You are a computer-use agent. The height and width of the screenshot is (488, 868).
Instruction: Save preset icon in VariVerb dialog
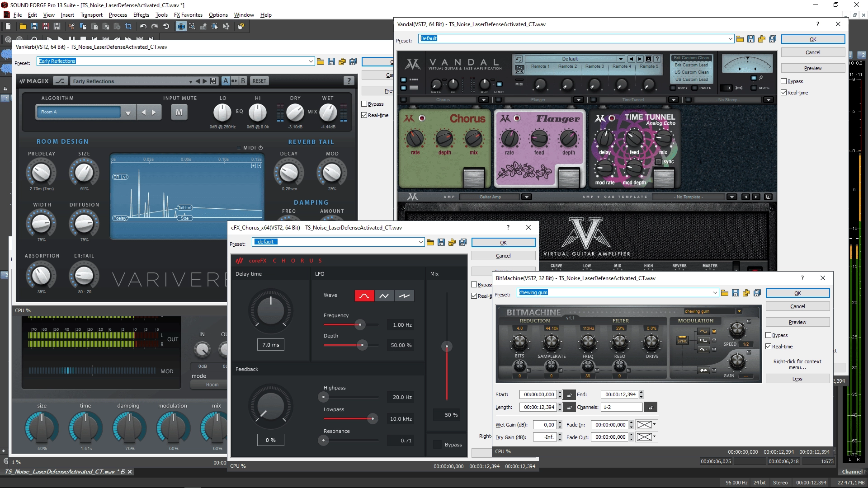(x=331, y=61)
